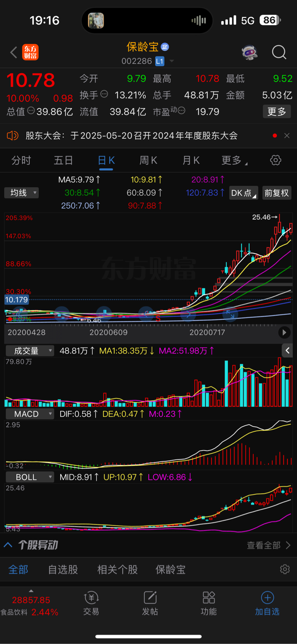
Task: Open 查看全部 link
Action: (268, 545)
